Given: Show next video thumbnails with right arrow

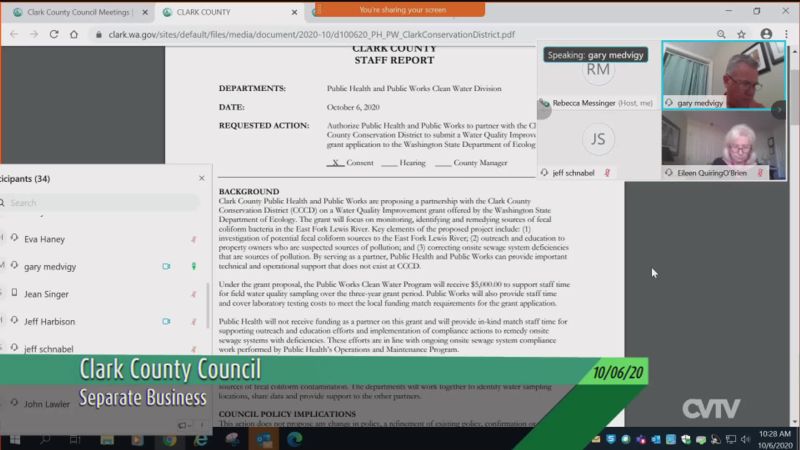Looking at the screenshot, I should coord(779,110).
